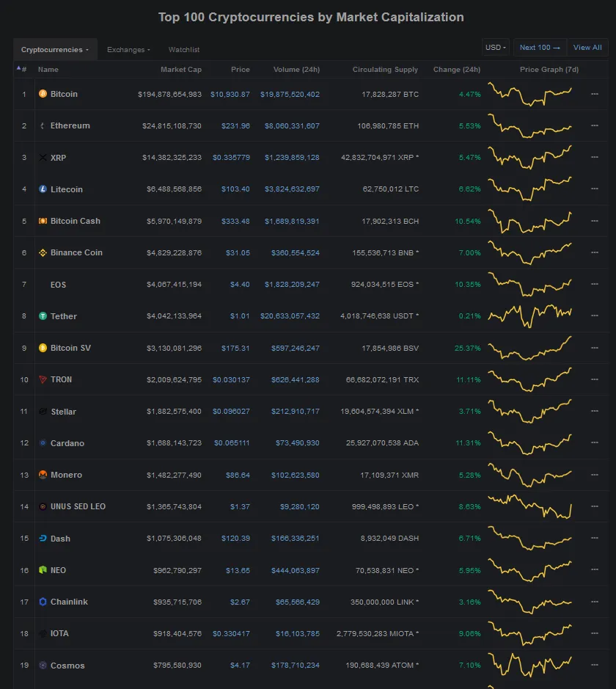616x689 pixels.
Task: Click the Monero logo icon
Action: pyautogui.click(x=43, y=475)
